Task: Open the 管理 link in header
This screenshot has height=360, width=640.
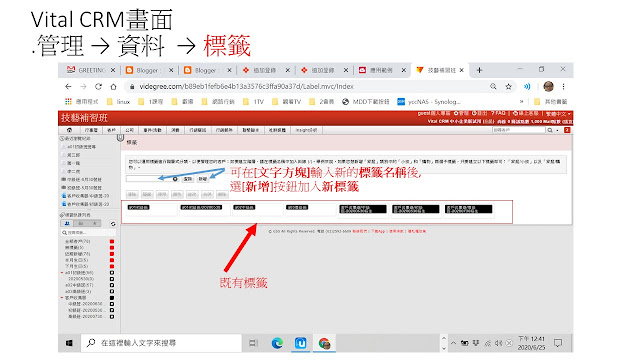Action: click(x=462, y=113)
